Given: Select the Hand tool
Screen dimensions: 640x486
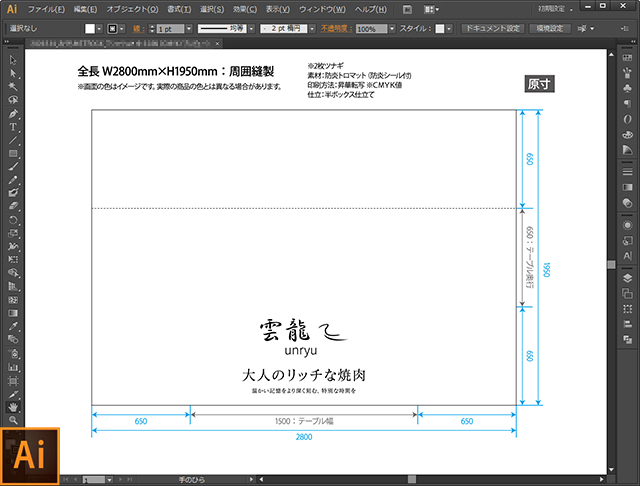Looking at the screenshot, I should (13, 407).
